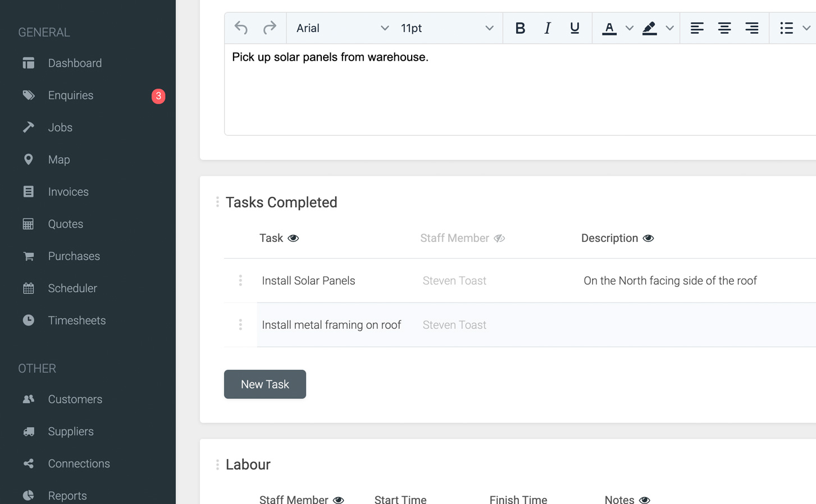
Task: Open the 11pt font size dropdown
Action: [x=447, y=28]
